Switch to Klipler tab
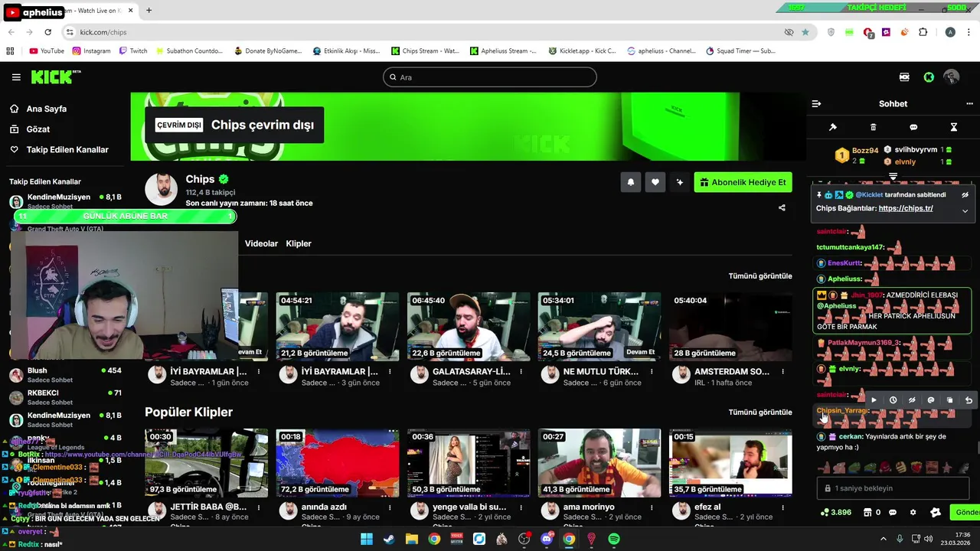The height and width of the screenshot is (551, 980). click(x=299, y=243)
